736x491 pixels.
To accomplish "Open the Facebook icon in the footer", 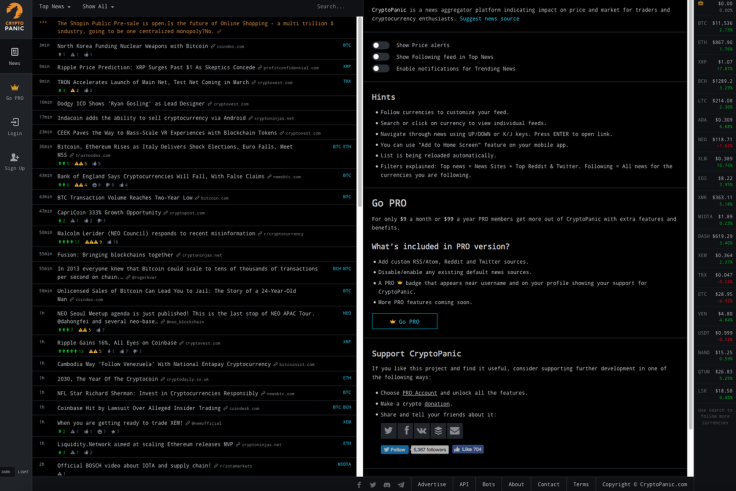I will pyautogui.click(x=359, y=484).
